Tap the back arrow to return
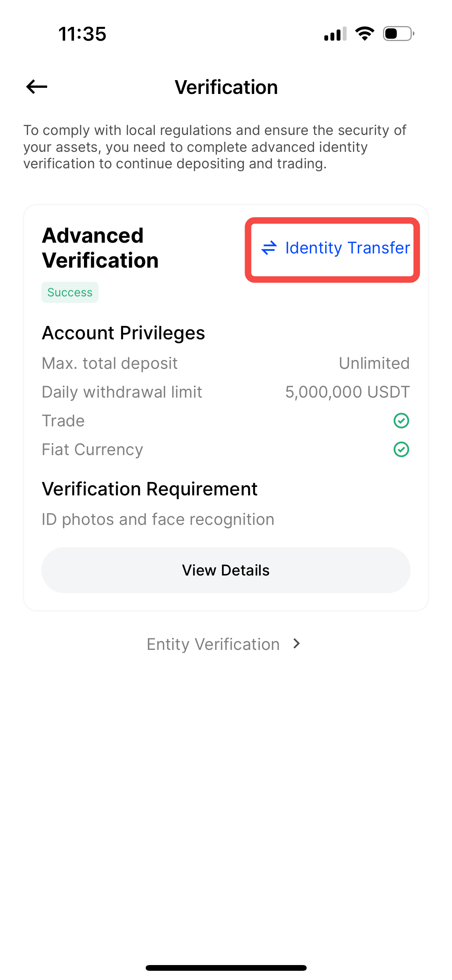Image resolution: width=452 pixels, height=980 pixels. pos(36,87)
